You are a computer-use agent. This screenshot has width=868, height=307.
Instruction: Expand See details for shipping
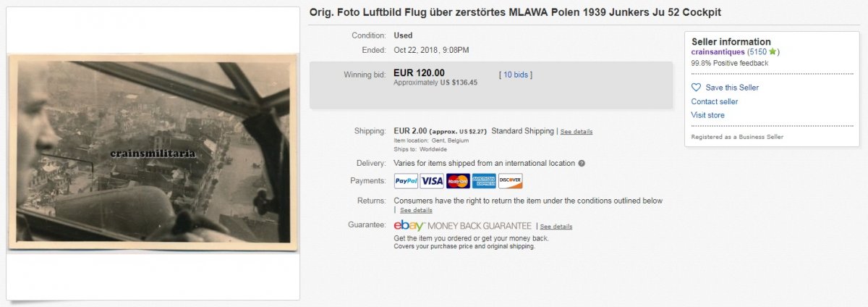576,132
